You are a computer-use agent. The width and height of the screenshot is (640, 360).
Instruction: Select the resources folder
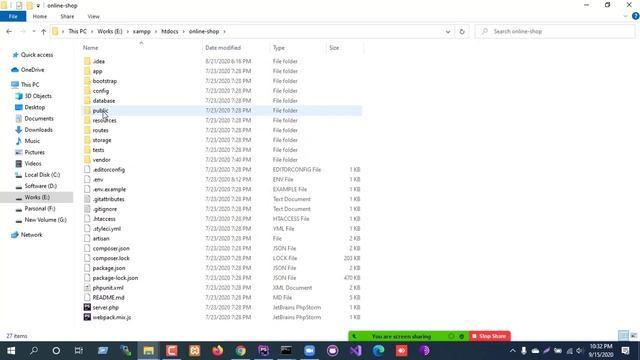pos(104,120)
